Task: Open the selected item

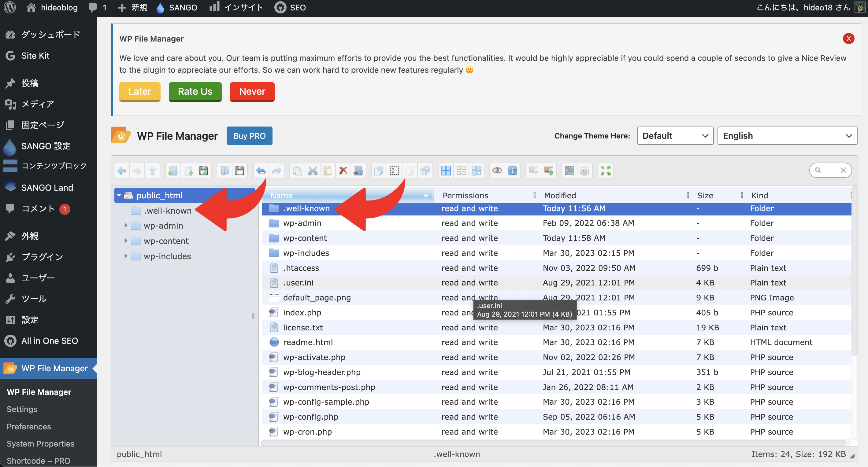Action: [x=224, y=171]
